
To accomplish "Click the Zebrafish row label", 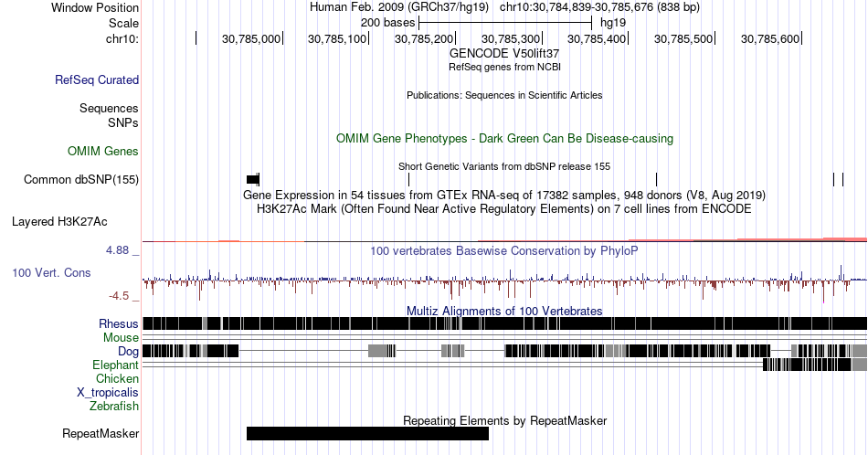I will (x=114, y=406).
